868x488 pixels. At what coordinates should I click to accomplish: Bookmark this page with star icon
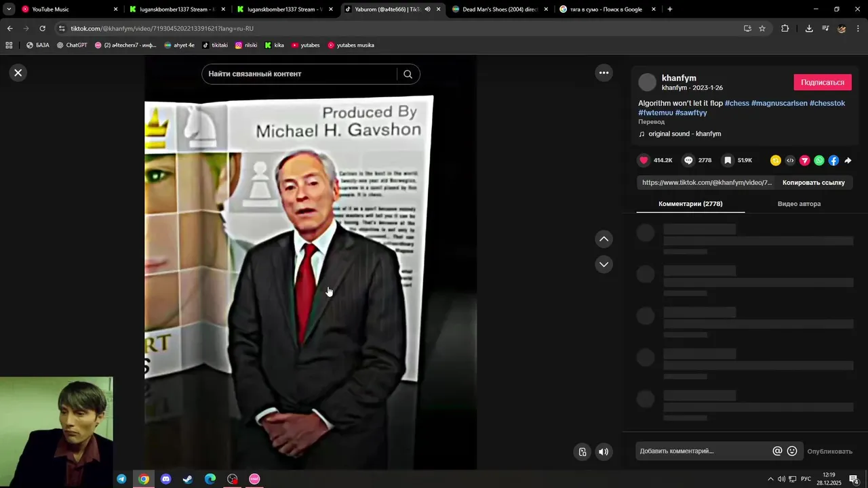(762, 28)
